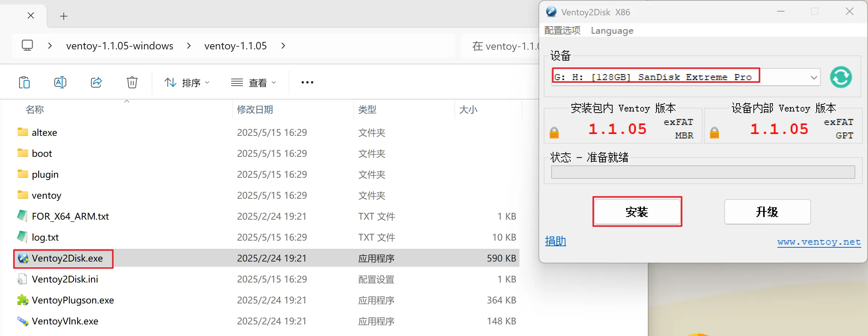Click the file name log.txt
Image resolution: width=868 pixels, height=336 pixels.
(x=45, y=238)
